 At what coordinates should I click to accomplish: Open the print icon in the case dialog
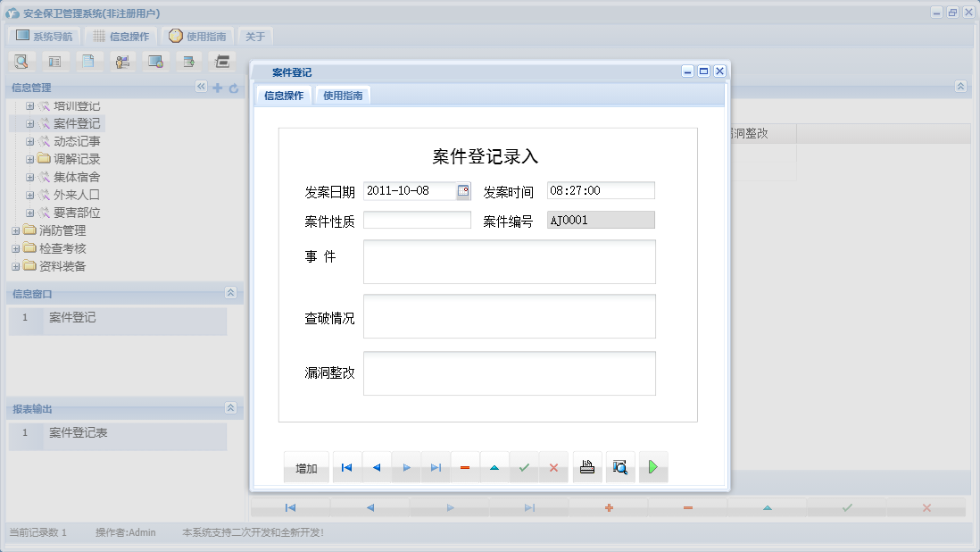click(586, 466)
